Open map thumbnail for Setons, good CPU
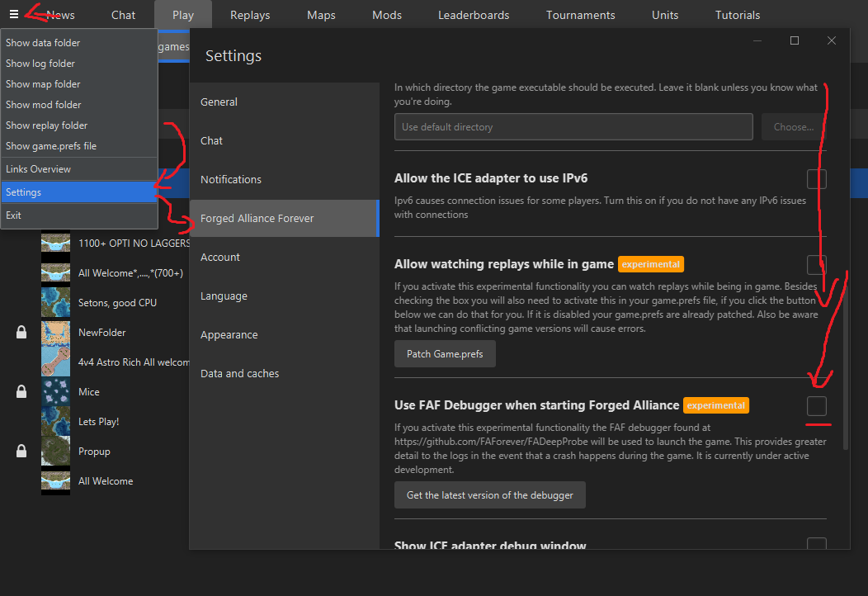The image size is (868, 596). click(x=55, y=302)
